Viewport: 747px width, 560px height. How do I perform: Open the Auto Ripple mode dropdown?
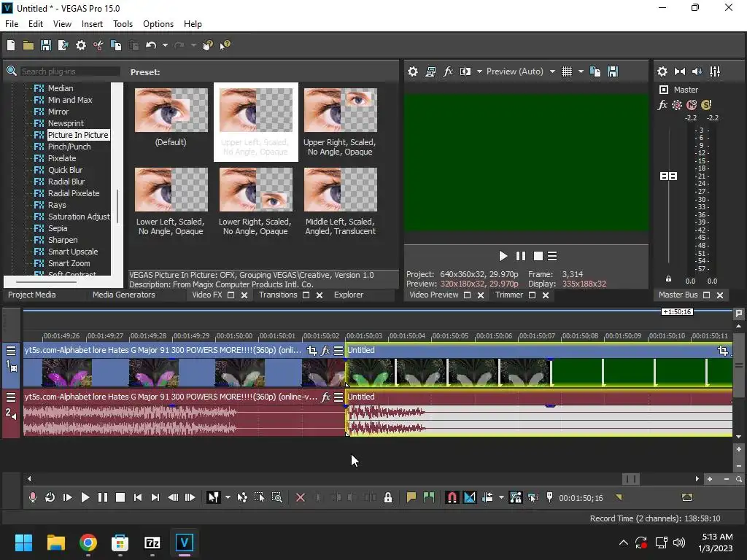(x=501, y=497)
